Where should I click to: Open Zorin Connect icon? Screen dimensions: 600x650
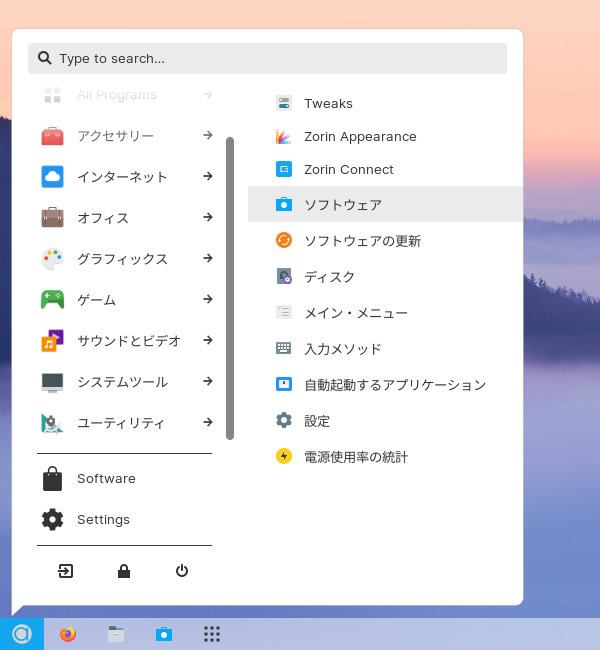[284, 169]
